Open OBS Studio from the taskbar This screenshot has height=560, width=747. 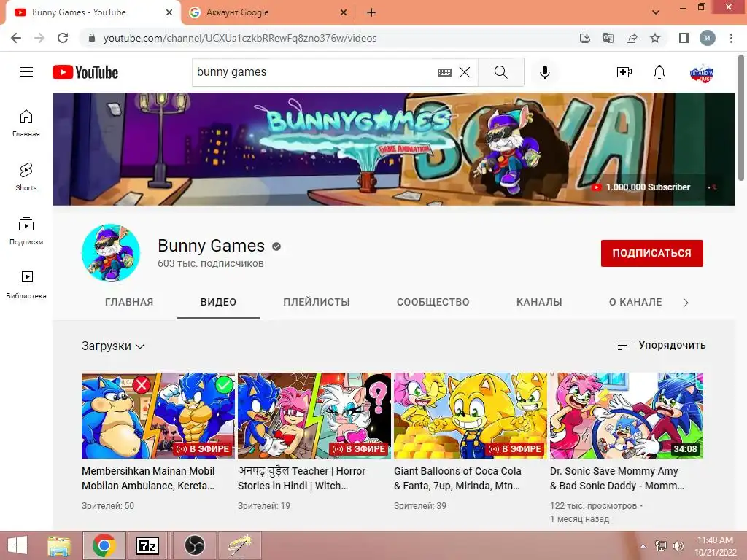(x=194, y=545)
